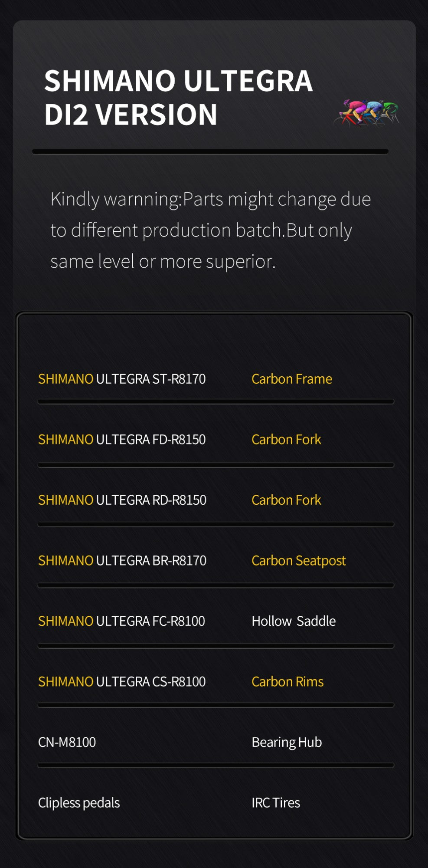Select SHIMANO ULTEGRA CS-R8100 entry
The image size is (428, 868).
coord(122,682)
